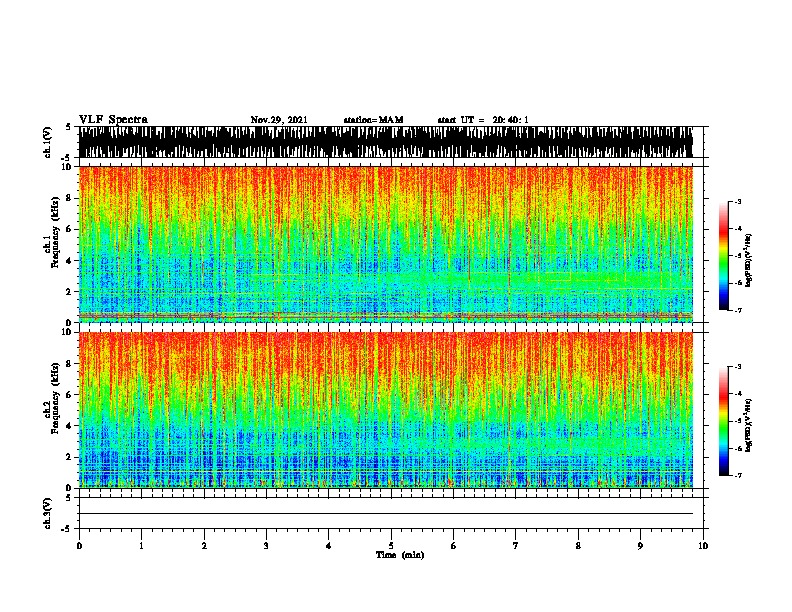Screen dimensions: 792x612
Task: Click the flat line in the ch.3 panel
Action: click(x=386, y=514)
